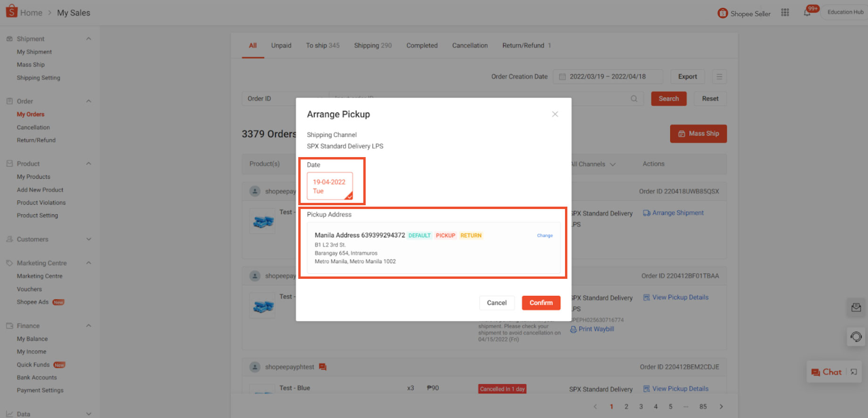This screenshot has width=868, height=418.
Task: Collapse the Order sidebar section
Action: [x=89, y=101]
